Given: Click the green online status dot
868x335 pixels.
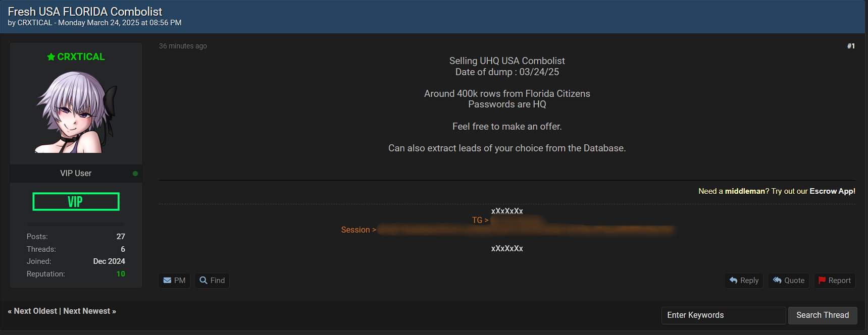Looking at the screenshot, I should pyautogui.click(x=135, y=174).
